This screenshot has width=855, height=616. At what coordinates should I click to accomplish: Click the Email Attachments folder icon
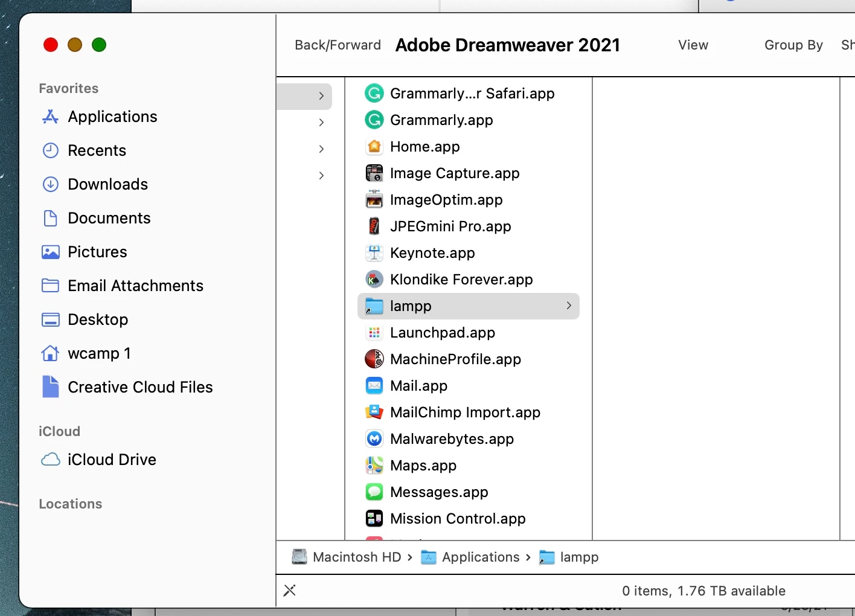pos(51,286)
